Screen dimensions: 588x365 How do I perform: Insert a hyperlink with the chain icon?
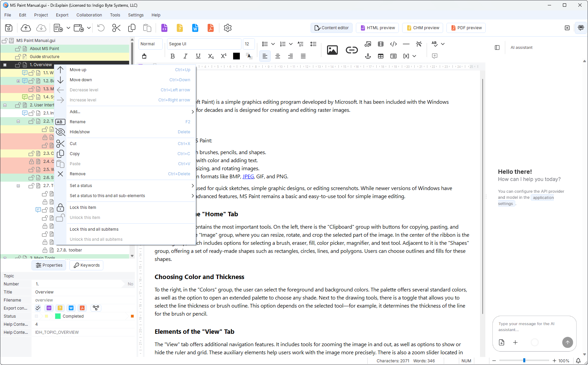(x=352, y=50)
